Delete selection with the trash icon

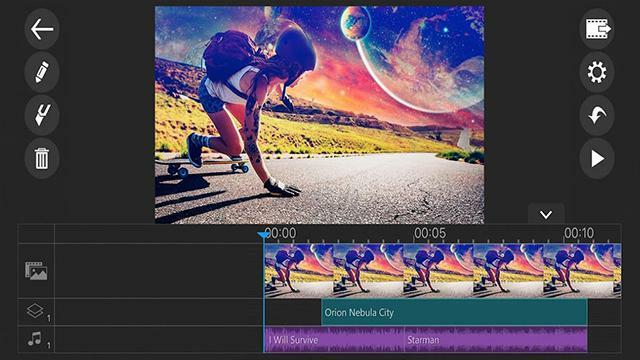click(x=42, y=158)
